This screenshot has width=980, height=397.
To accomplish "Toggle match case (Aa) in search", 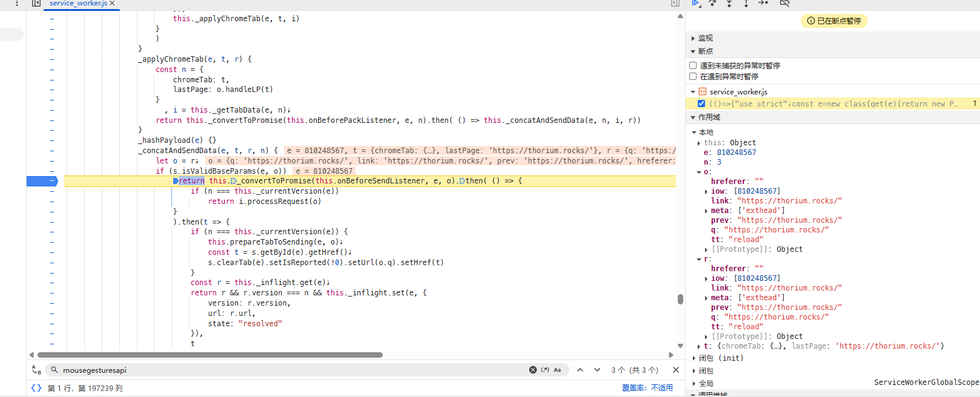I will point(557,370).
